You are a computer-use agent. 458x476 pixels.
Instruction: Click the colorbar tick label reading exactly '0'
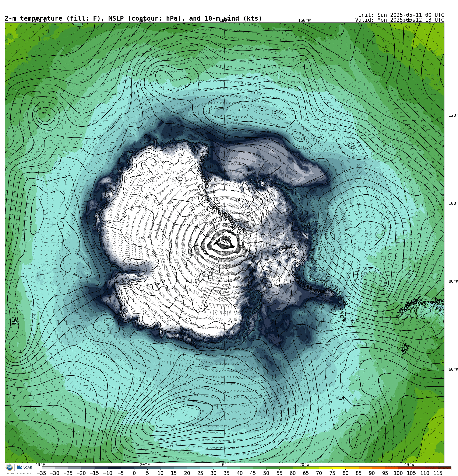click(x=134, y=473)
